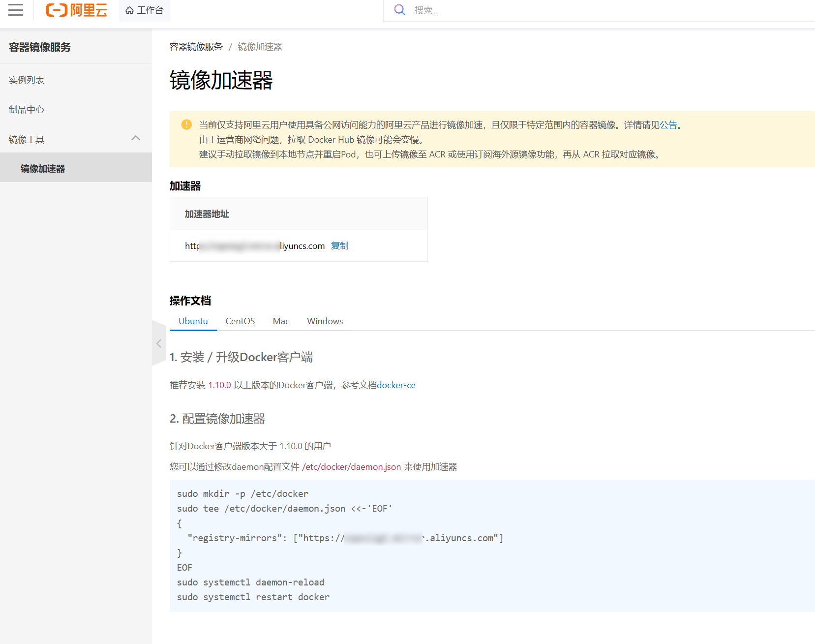The width and height of the screenshot is (815, 644).
Task: Open the docker-ce documentation link
Action: pyautogui.click(x=396, y=385)
